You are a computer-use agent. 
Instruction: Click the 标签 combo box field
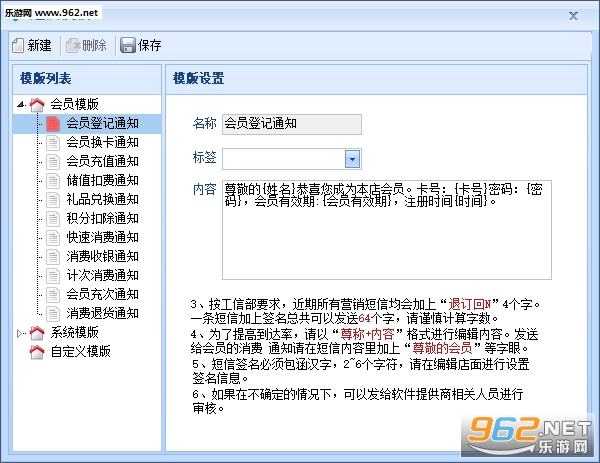[x=292, y=159]
